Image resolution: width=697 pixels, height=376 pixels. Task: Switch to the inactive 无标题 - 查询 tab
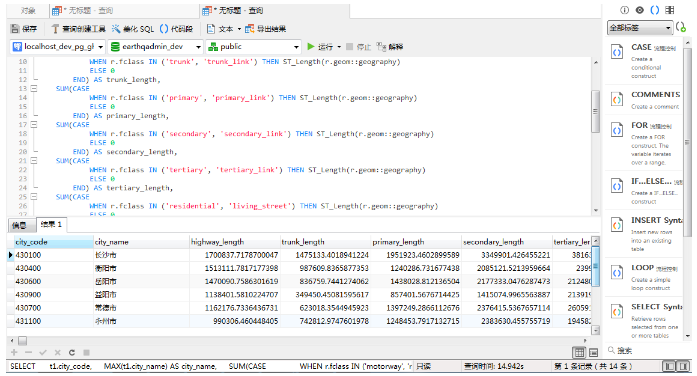[x=124, y=10]
